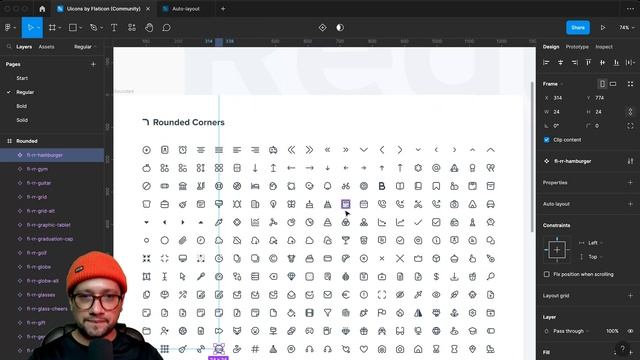Image resolution: width=640 pixels, height=360 pixels.
Task: Open the vertical constraint Top dropdown
Action: pyautogui.click(x=595, y=257)
